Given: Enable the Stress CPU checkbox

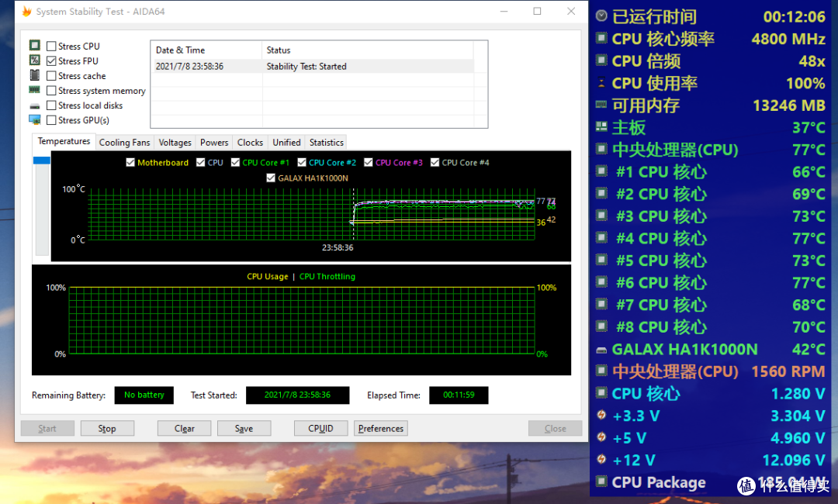Looking at the screenshot, I should coord(51,47).
